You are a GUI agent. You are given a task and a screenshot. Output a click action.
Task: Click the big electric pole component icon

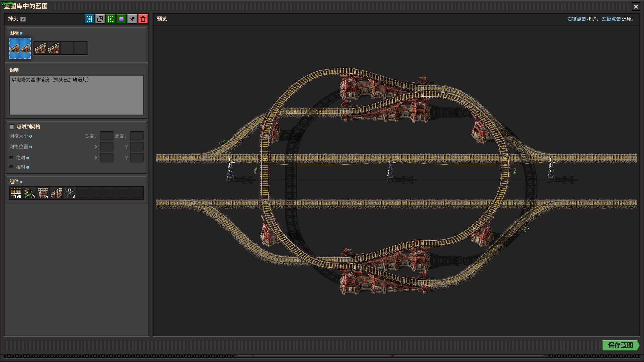click(x=70, y=193)
